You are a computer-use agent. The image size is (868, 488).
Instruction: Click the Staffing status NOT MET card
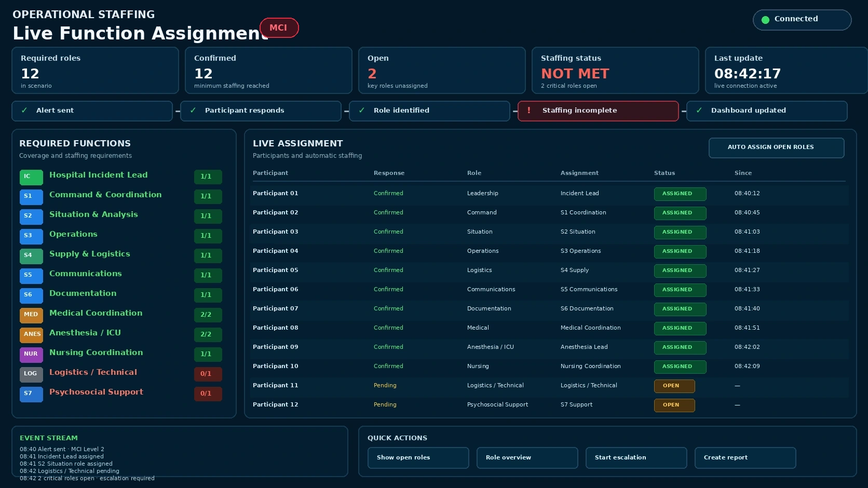coord(615,71)
